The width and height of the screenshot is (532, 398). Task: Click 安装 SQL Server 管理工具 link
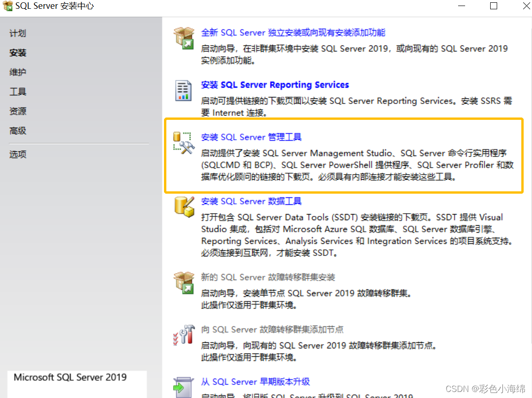251,137
